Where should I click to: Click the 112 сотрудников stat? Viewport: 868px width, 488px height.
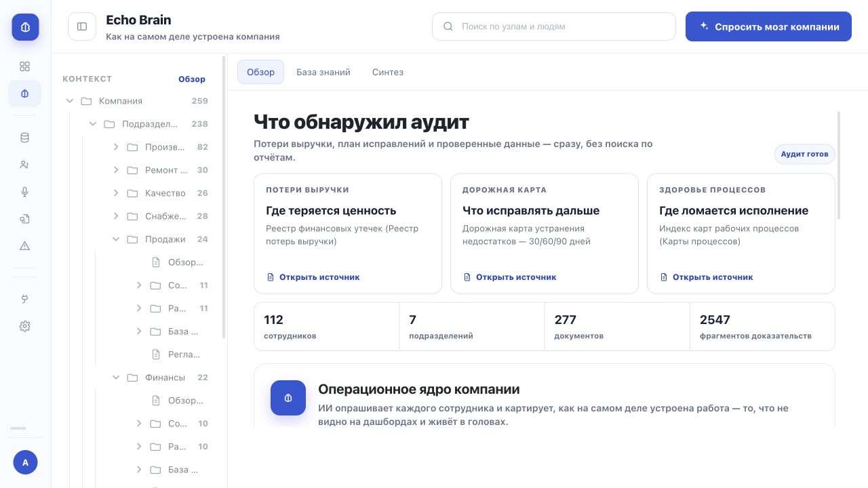327,327
